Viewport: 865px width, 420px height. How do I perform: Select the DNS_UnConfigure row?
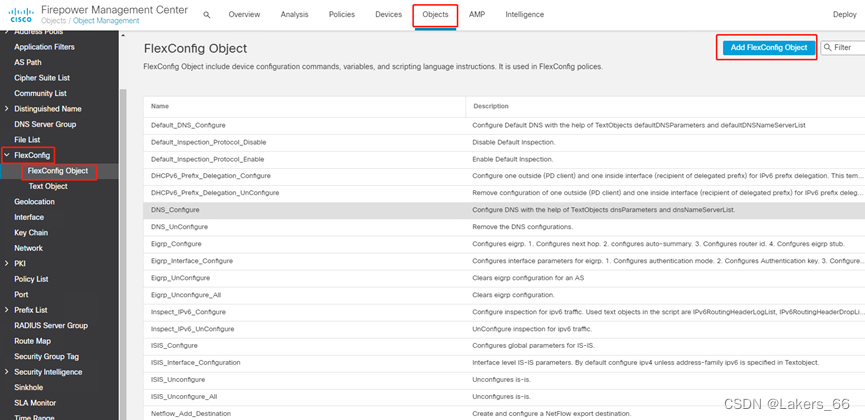[504, 227]
